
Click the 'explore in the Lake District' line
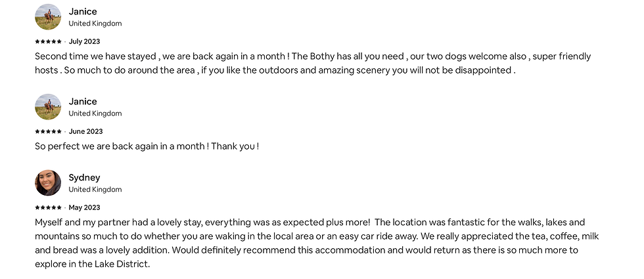click(93, 264)
